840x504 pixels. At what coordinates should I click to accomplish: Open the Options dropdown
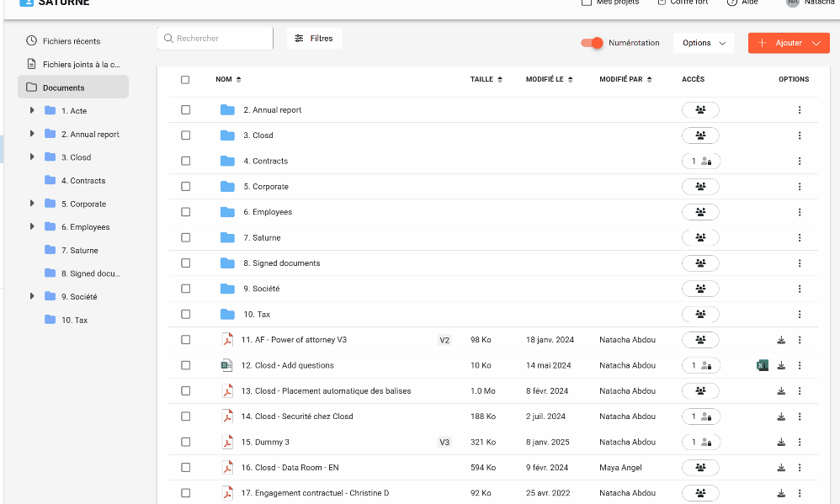pyautogui.click(x=704, y=43)
